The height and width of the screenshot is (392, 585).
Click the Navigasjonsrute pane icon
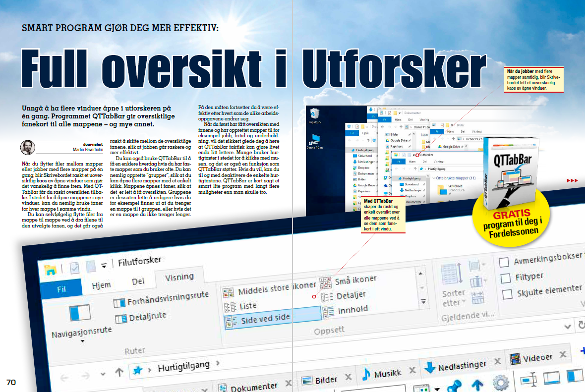coord(80,313)
